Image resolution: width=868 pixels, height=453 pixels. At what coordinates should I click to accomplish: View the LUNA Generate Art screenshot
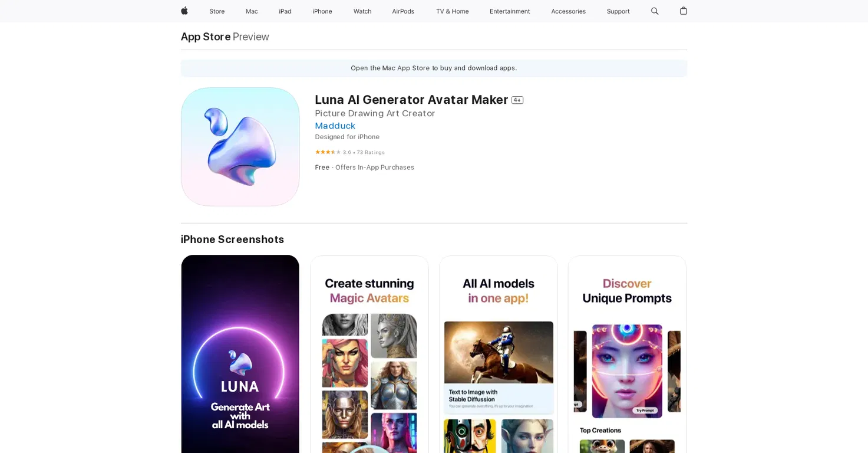click(x=240, y=354)
